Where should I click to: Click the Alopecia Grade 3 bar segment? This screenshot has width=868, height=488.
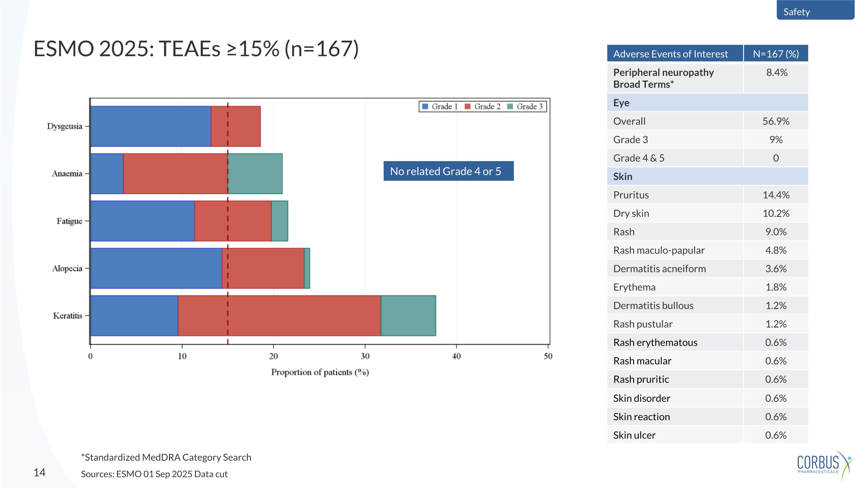click(x=307, y=268)
